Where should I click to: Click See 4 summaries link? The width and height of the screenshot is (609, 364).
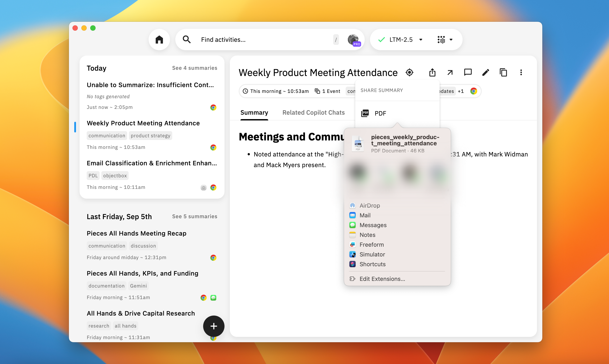pyautogui.click(x=194, y=68)
